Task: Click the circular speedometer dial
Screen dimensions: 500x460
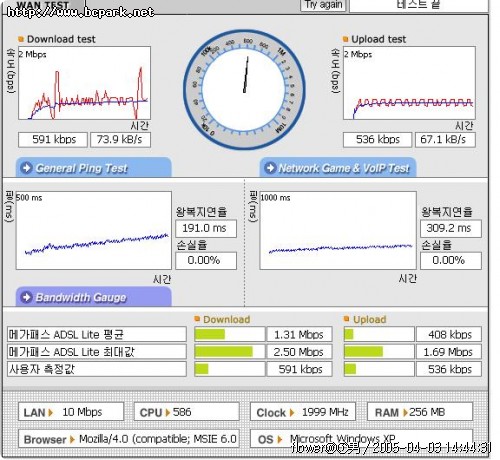Action: 244,89
